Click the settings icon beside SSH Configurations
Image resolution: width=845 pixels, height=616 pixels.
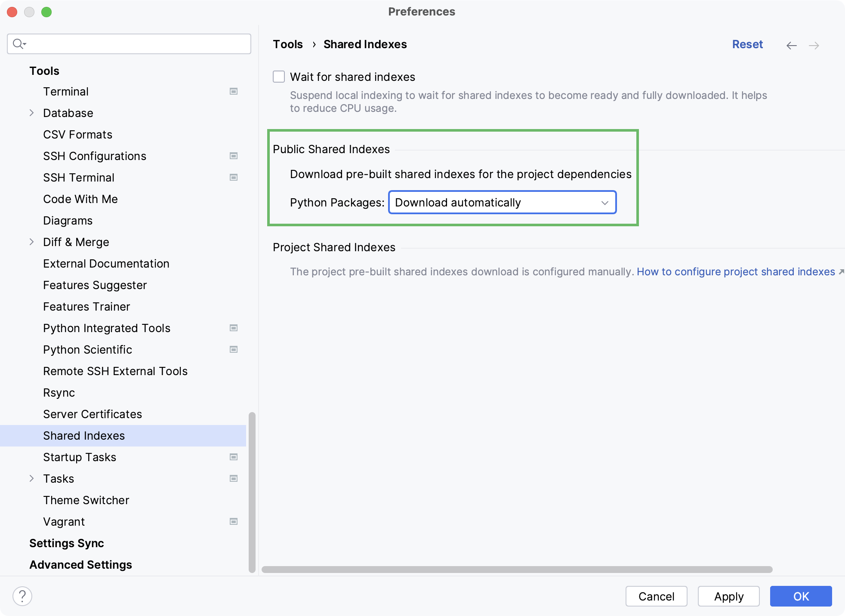point(234,156)
